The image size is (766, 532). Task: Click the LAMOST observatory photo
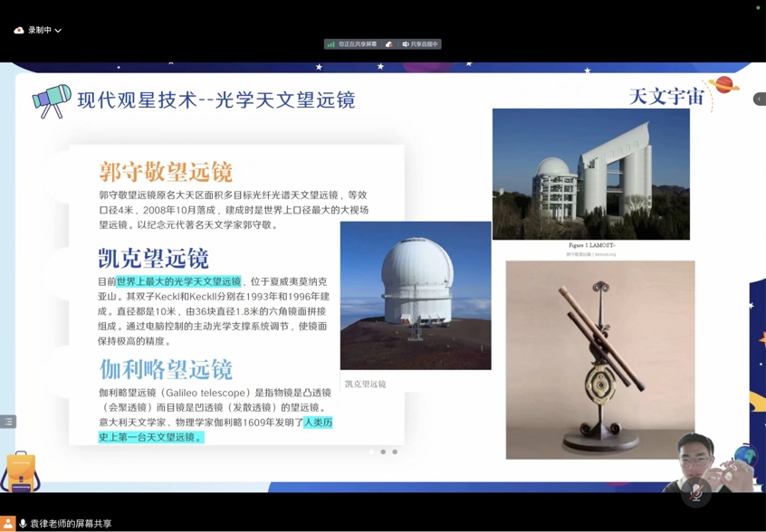tap(590, 174)
